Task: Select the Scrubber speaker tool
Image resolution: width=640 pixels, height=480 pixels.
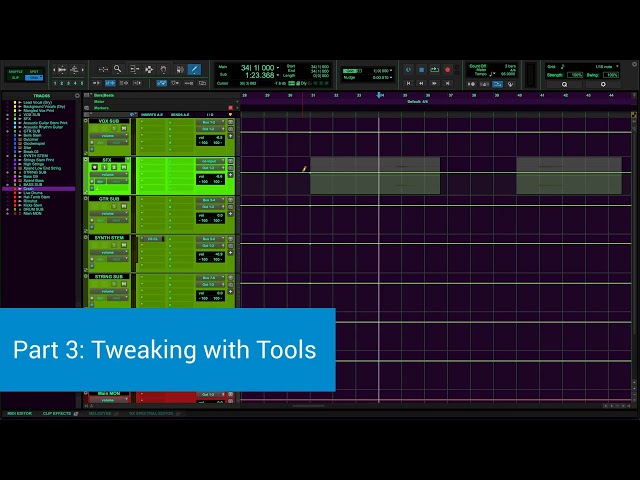Action: [x=180, y=69]
